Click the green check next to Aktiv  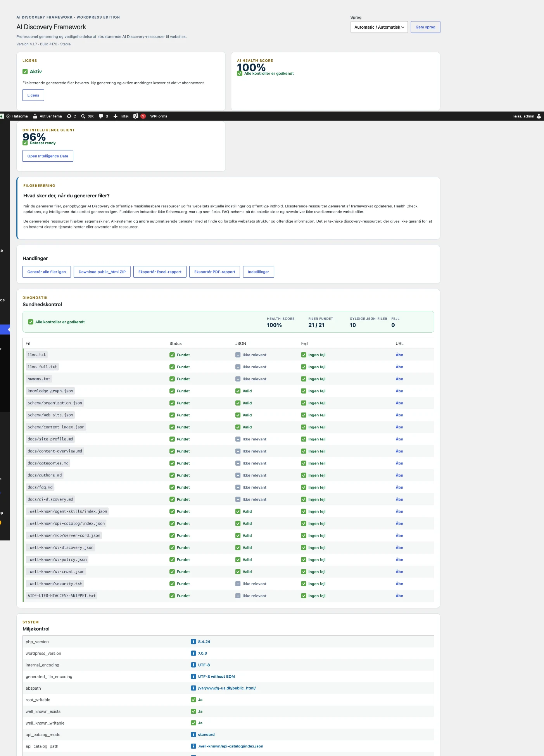point(25,72)
